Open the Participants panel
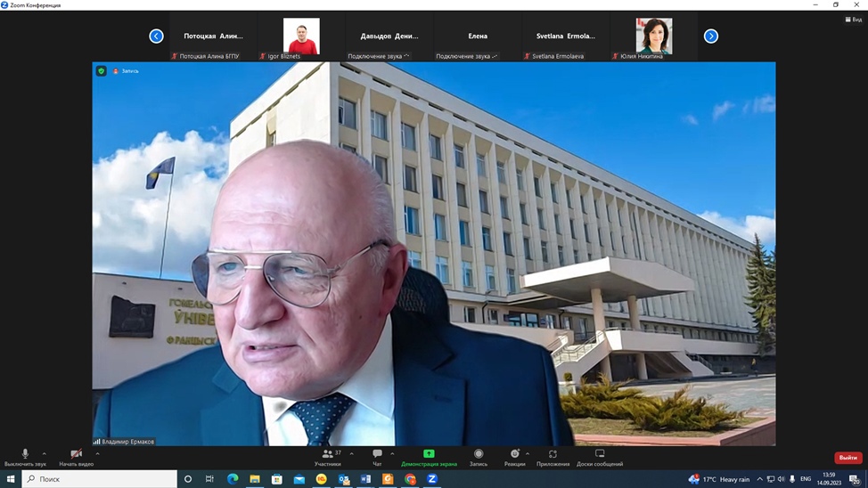868x488 pixels. 327,454
